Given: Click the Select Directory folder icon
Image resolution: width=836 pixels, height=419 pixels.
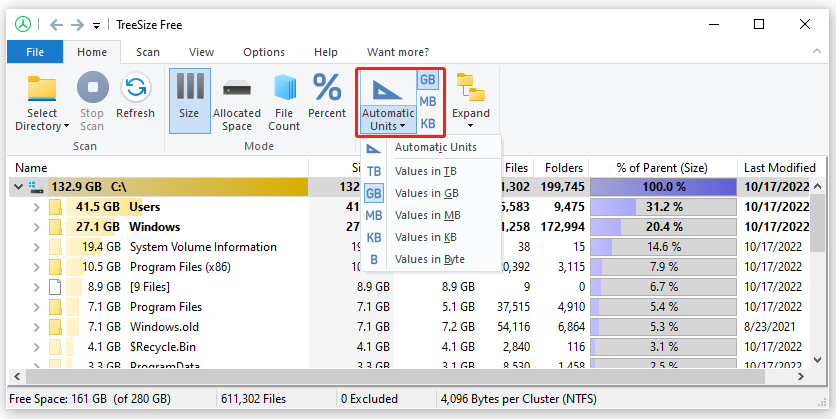Looking at the screenshot, I should 42,88.
